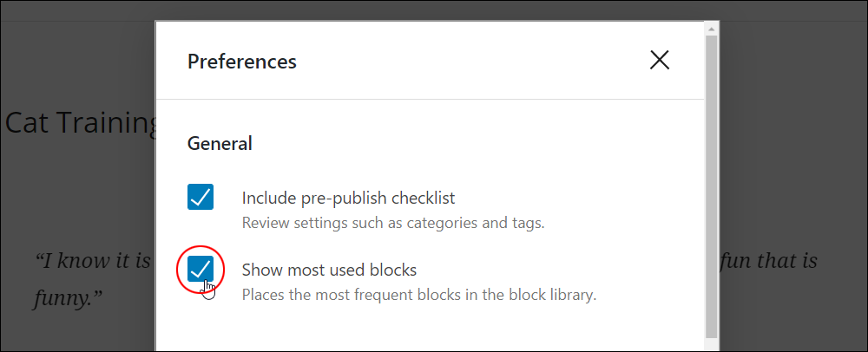868x352 pixels.
Task: Click the divider line under the Preferences header
Action: click(431, 100)
